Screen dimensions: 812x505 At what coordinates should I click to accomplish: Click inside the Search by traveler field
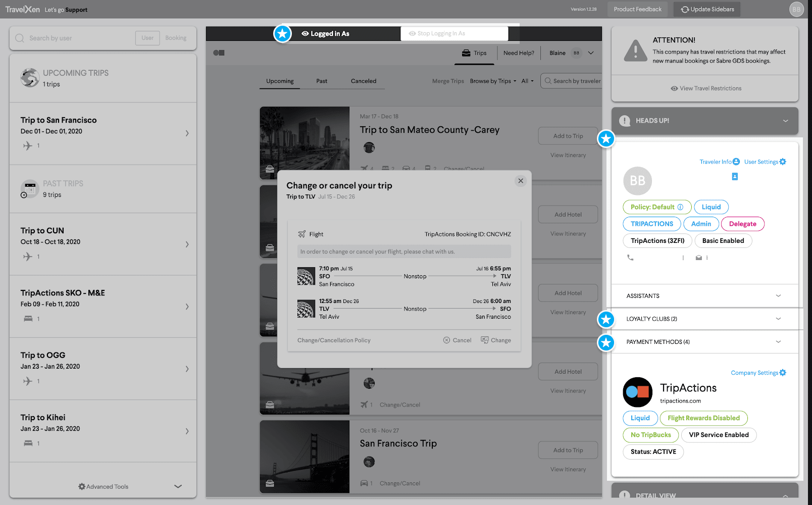tap(571, 81)
